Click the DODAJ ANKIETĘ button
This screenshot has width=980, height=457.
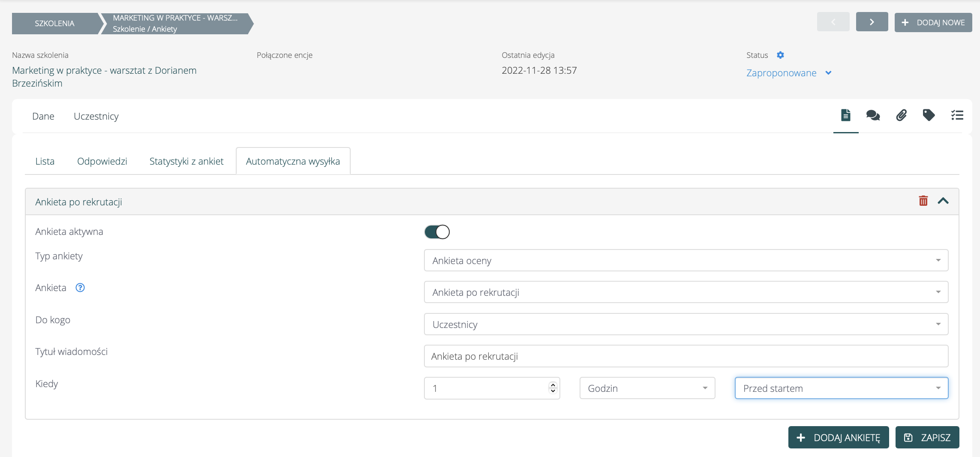pos(838,438)
